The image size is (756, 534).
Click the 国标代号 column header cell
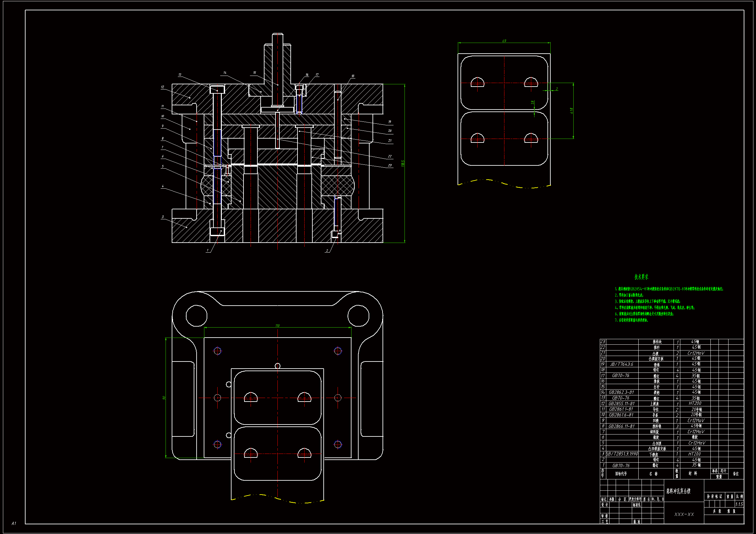tap(621, 474)
